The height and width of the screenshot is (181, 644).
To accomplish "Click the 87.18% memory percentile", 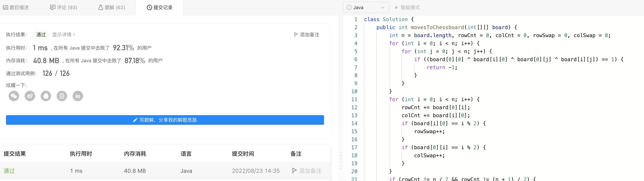I will [135, 60].
